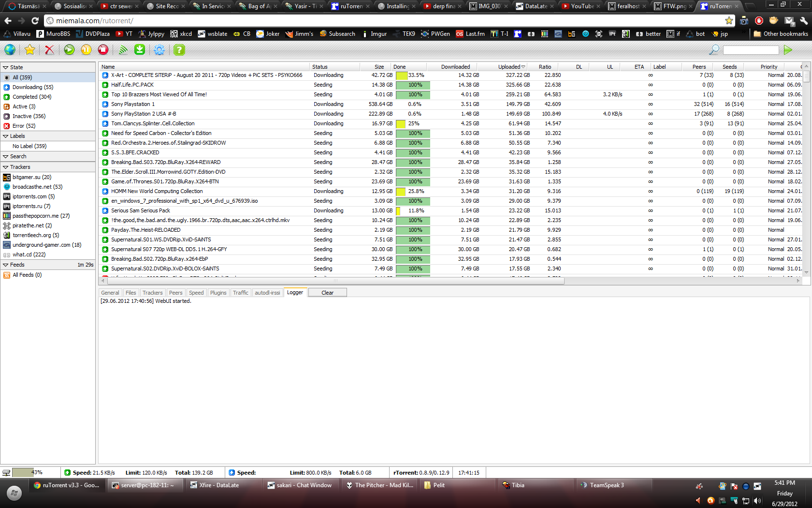
Task: Open Other bookmarks folder
Action: (x=781, y=34)
